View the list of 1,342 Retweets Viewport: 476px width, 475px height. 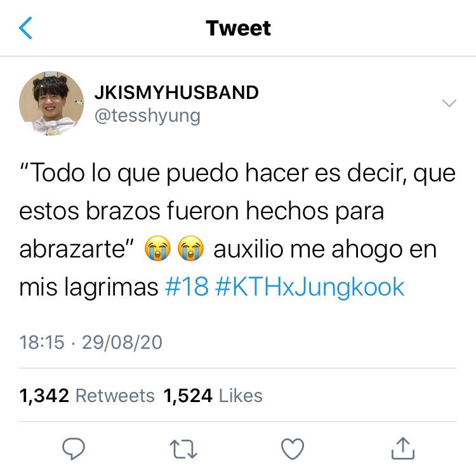(87, 396)
